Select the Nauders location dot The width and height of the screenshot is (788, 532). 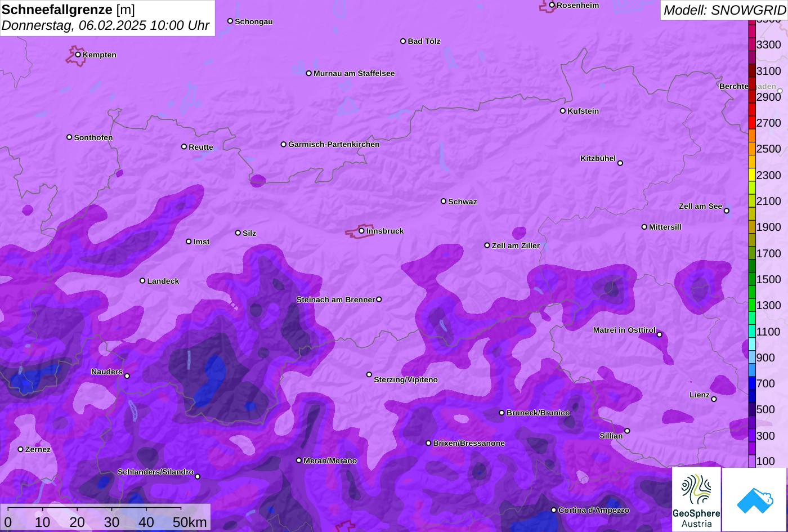point(127,376)
